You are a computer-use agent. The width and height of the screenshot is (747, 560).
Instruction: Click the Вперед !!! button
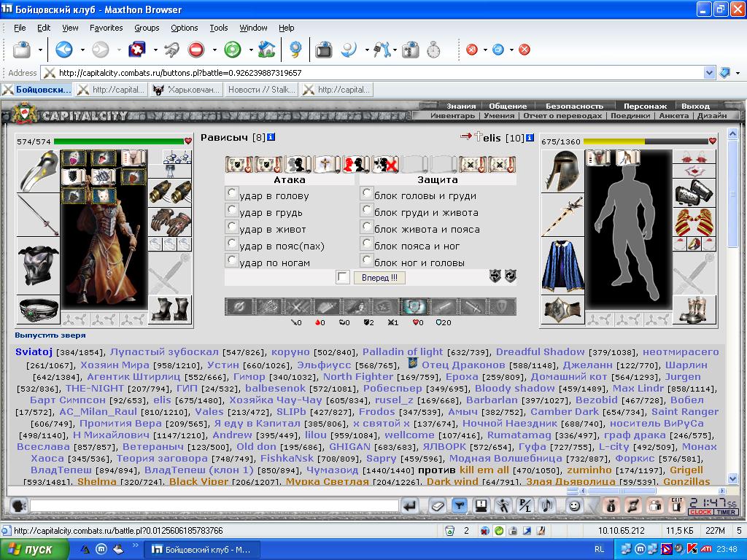379,277
